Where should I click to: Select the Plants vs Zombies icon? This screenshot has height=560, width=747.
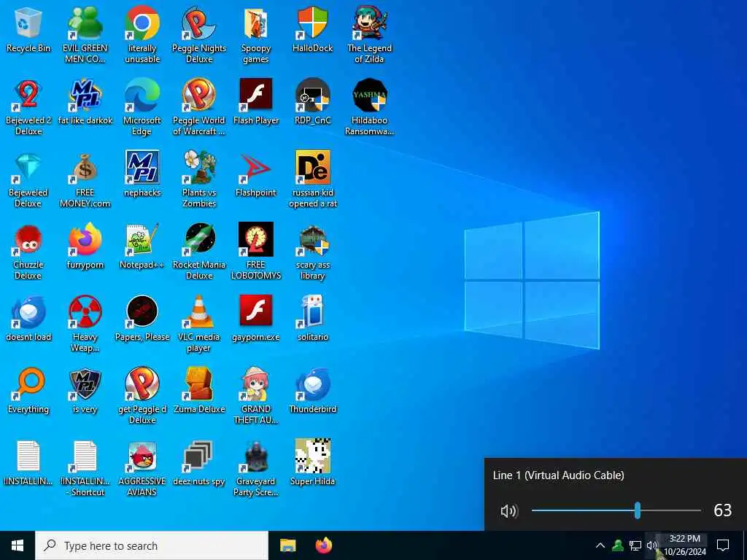(x=199, y=168)
